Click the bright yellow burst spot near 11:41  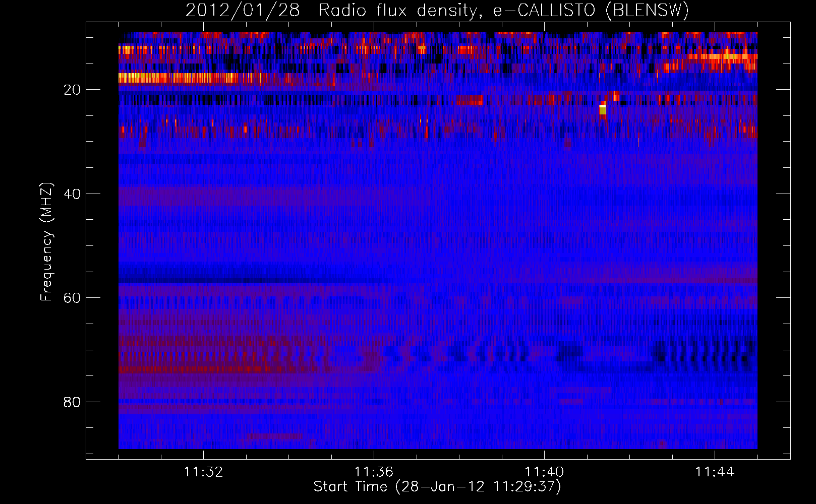(x=602, y=109)
